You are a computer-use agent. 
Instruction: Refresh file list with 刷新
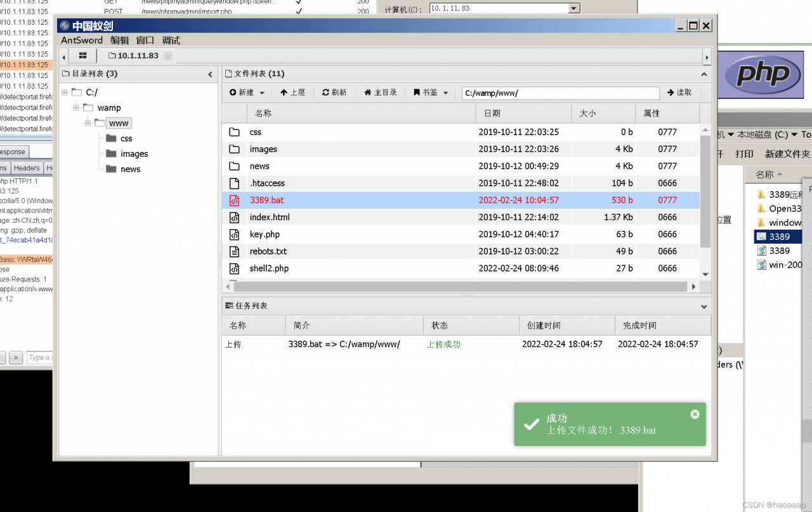tap(334, 93)
